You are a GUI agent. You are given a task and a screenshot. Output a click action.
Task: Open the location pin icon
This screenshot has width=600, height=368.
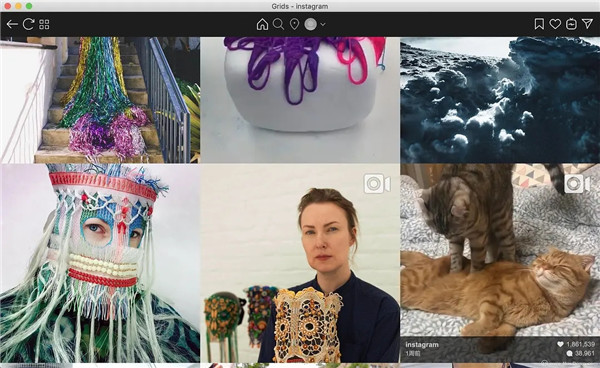tap(294, 24)
